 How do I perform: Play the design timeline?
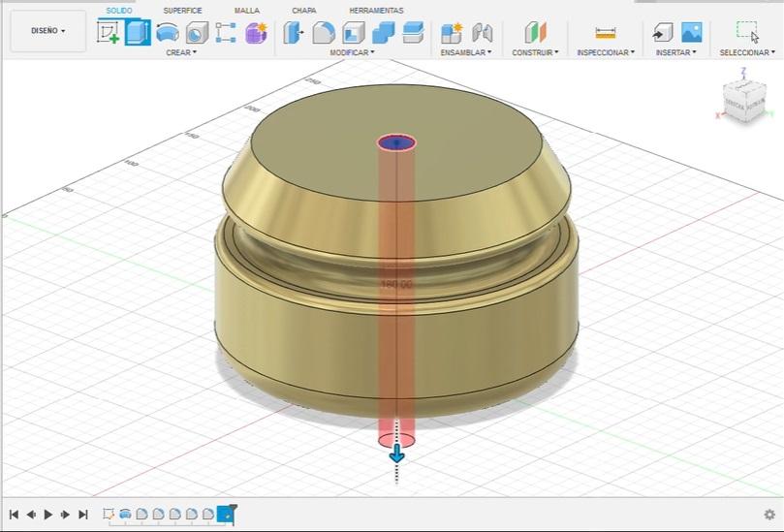pyautogui.click(x=48, y=514)
